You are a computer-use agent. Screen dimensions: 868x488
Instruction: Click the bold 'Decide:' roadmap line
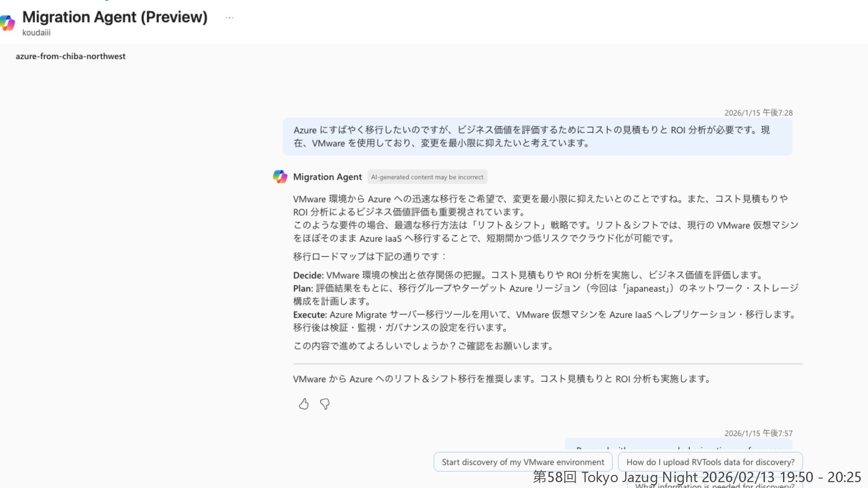(308, 275)
